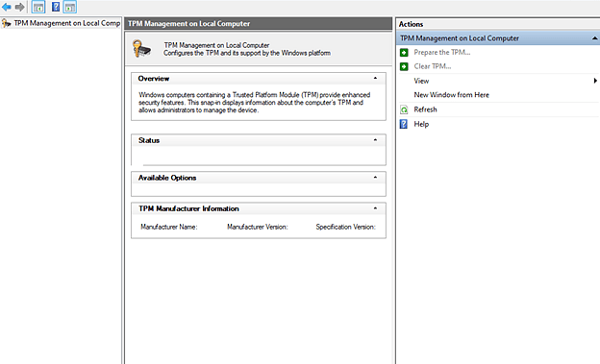Collapse the Available Options section
The width and height of the screenshot is (600, 364).
[375, 178]
